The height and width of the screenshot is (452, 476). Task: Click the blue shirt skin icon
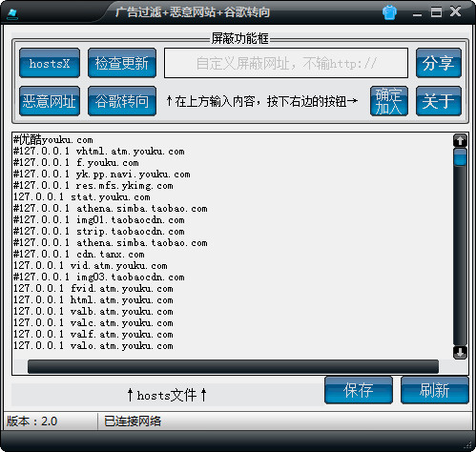pyautogui.click(x=389, y=12)
